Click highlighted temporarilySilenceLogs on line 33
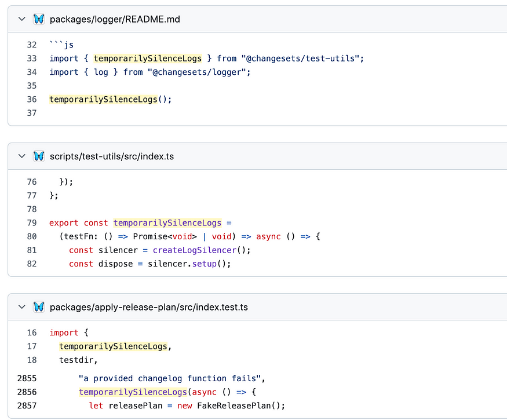The height and width of the screenshot is (420, 507). [x=147, y=59]
